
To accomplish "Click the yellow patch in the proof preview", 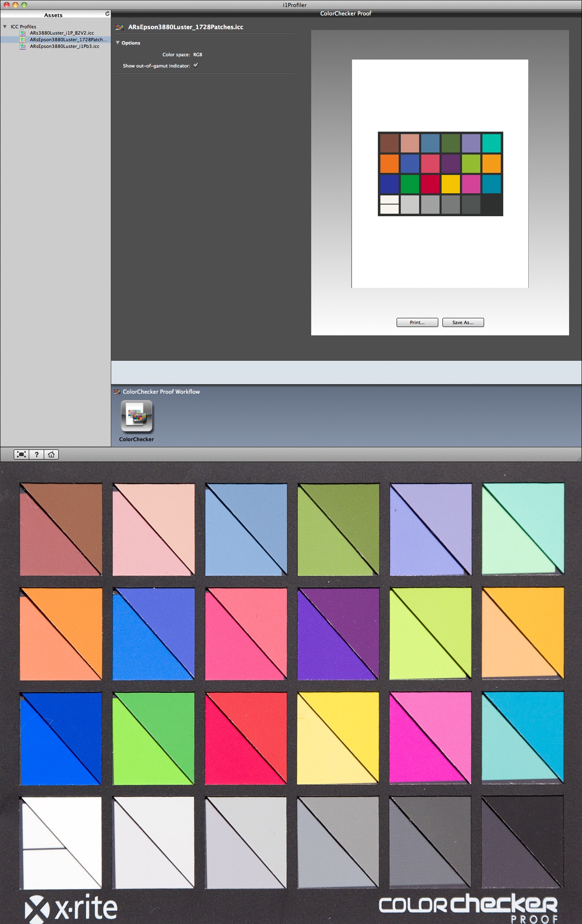I will point(450,184).
